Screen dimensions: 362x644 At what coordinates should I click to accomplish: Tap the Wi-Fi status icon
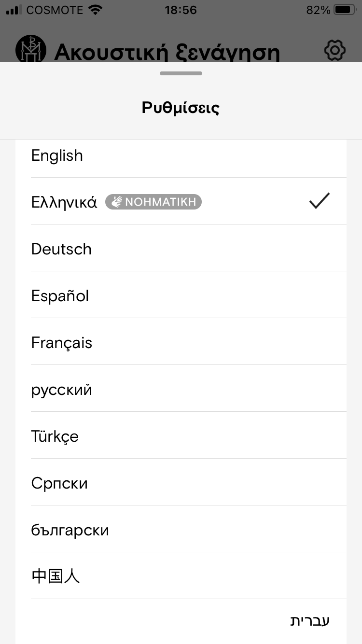point(96,10)
